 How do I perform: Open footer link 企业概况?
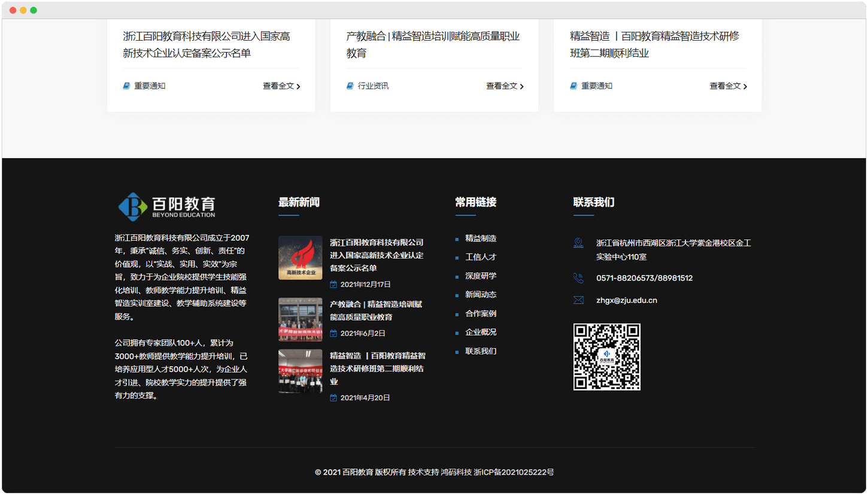(481, 332)
